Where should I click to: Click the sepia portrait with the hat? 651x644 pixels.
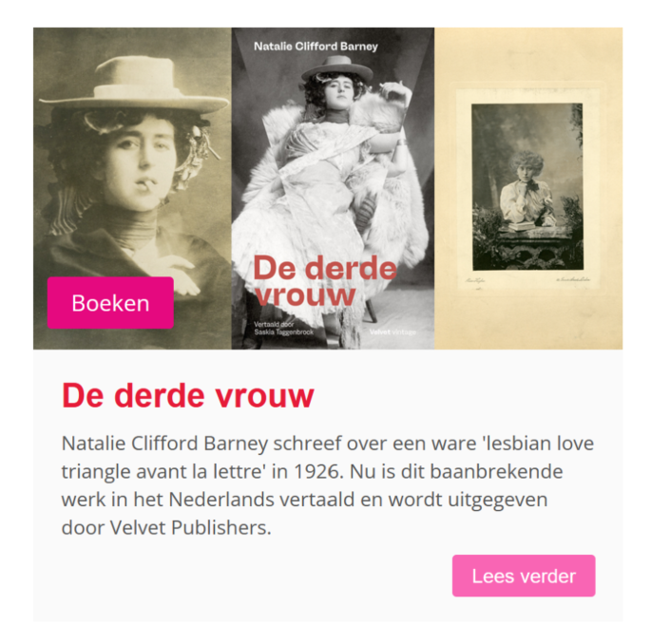(x=132, y=188)
